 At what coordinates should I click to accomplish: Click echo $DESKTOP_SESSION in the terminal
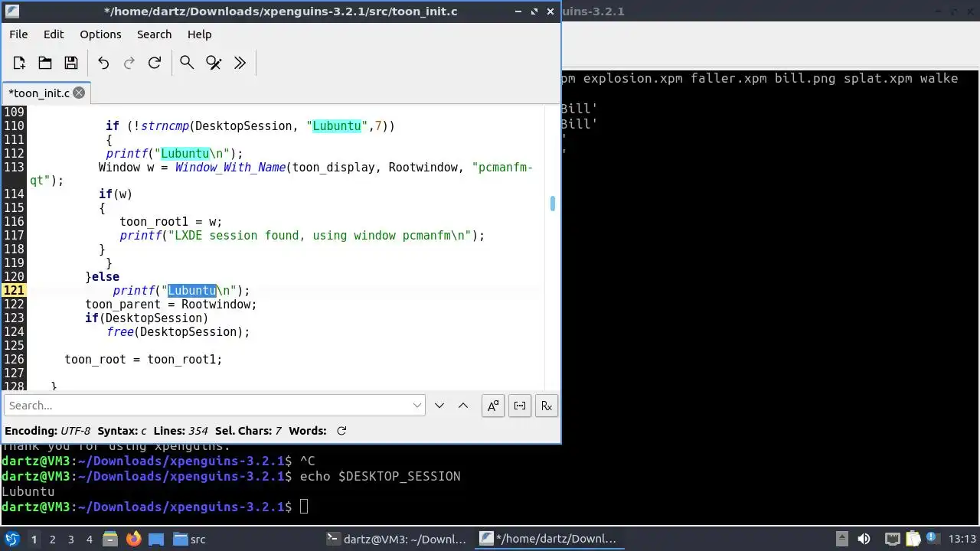[381, 476]
